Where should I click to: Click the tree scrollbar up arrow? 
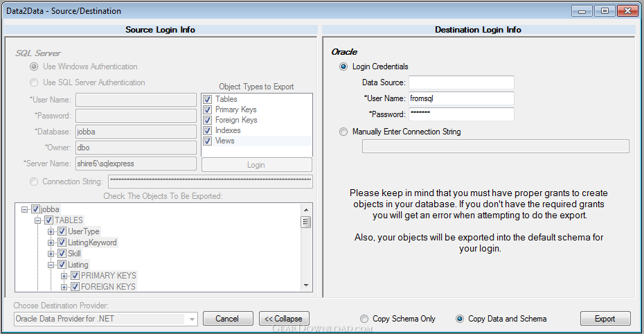[306, 210]
